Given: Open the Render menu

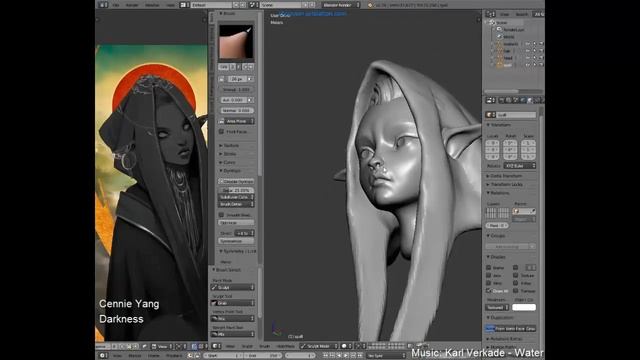Looking at the screenshot, I should pos(132,5).
